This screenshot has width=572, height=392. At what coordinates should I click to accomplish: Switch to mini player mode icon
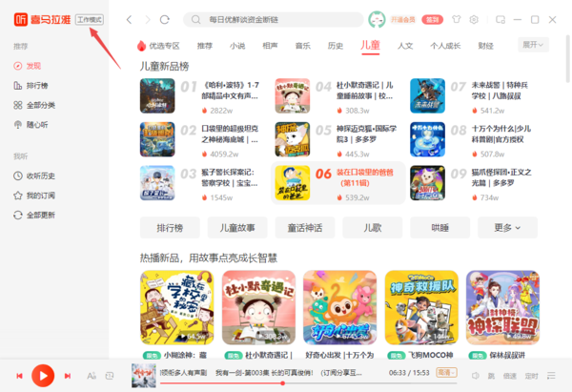pyautogui.click(x=500, y=19)
